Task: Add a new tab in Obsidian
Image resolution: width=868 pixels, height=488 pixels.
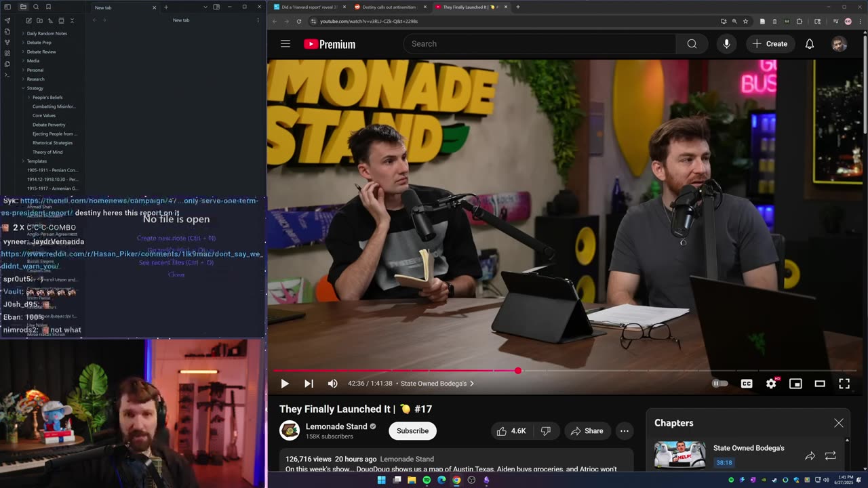Action: click(166, 7)
